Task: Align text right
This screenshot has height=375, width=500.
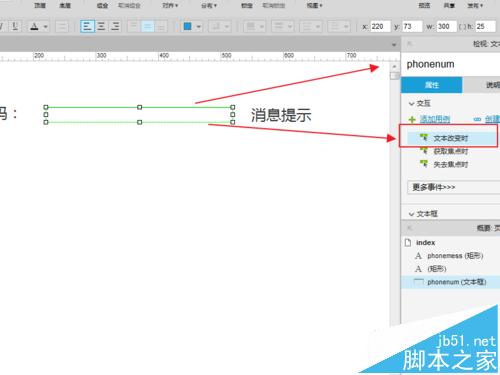Action: [x=115, y=26]
